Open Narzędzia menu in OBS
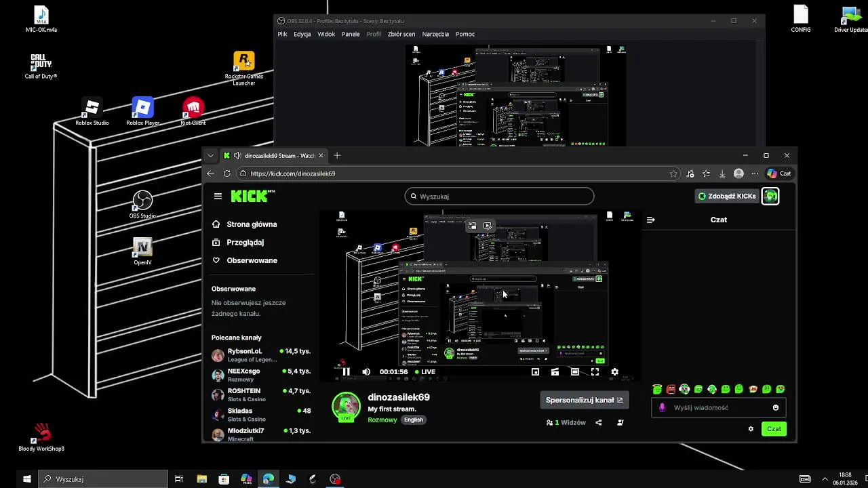Image resolution: width=868 pixels, height=488 pixels. coord(435,34)
